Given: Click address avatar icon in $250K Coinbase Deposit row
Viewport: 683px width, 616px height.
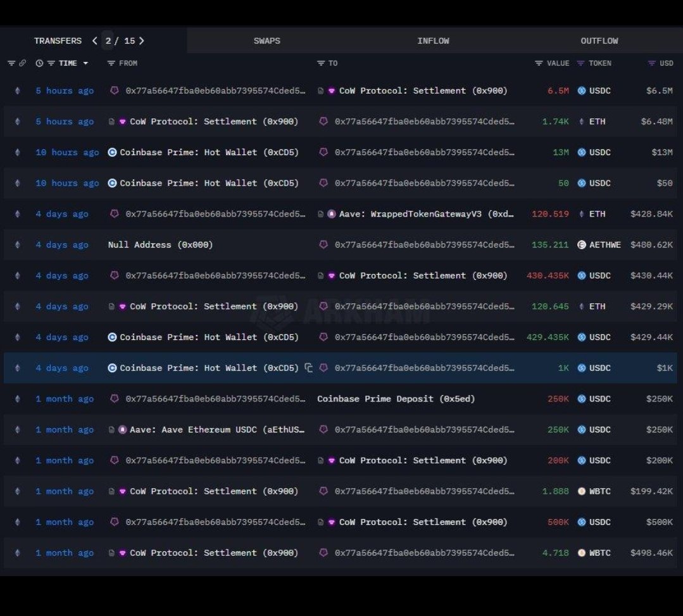Looking at the screenshot, I should (114, 398).
